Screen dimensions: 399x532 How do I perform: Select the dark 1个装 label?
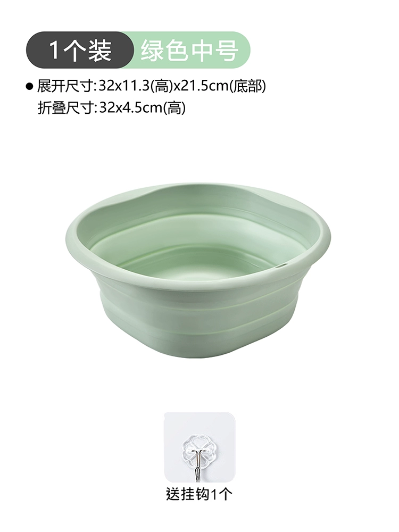80,50
